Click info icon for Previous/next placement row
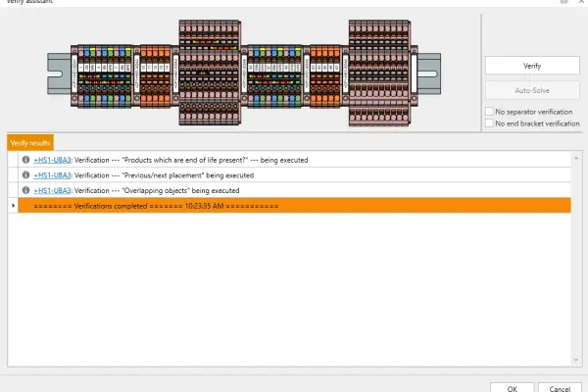 25,174
